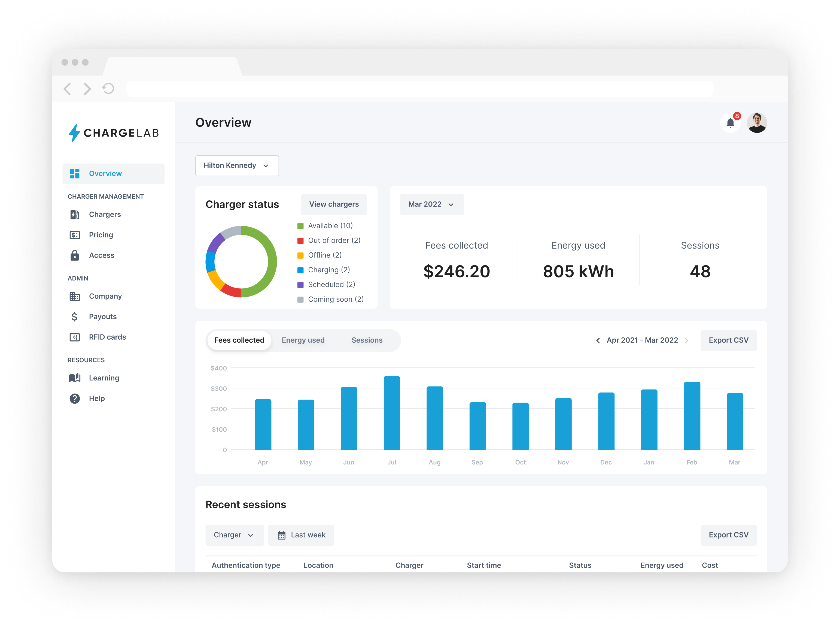840x628 pixels.
Task: Select the Fees collected chart toggle
Action: click(239, 340)
